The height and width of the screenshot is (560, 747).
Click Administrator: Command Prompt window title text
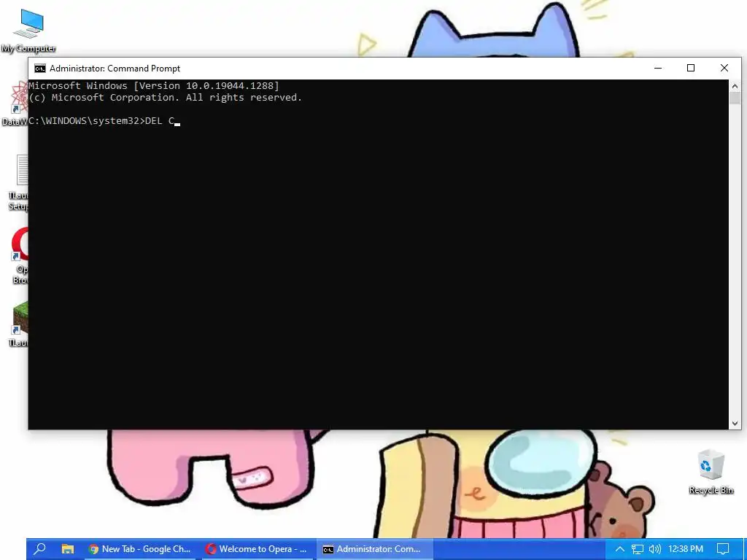point(115,69)
